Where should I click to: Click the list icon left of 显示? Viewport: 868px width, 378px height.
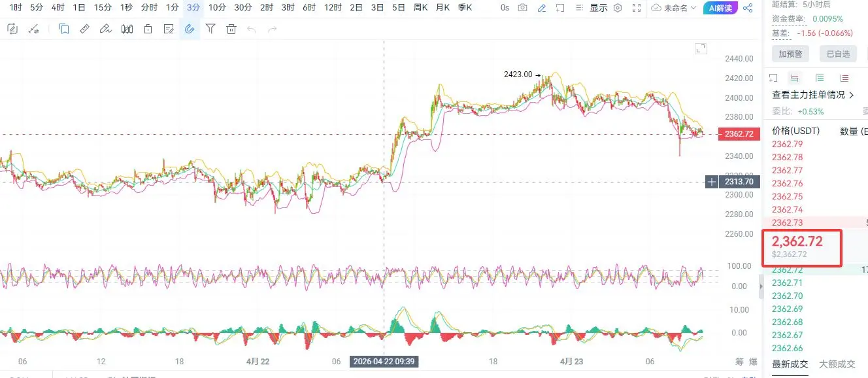(x=579, y=8)
